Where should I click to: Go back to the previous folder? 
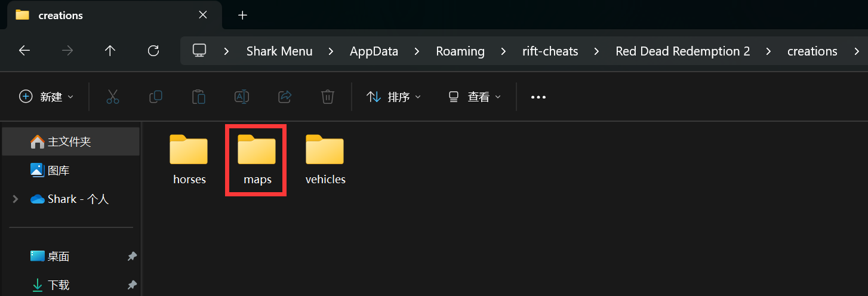pos(24,51)
